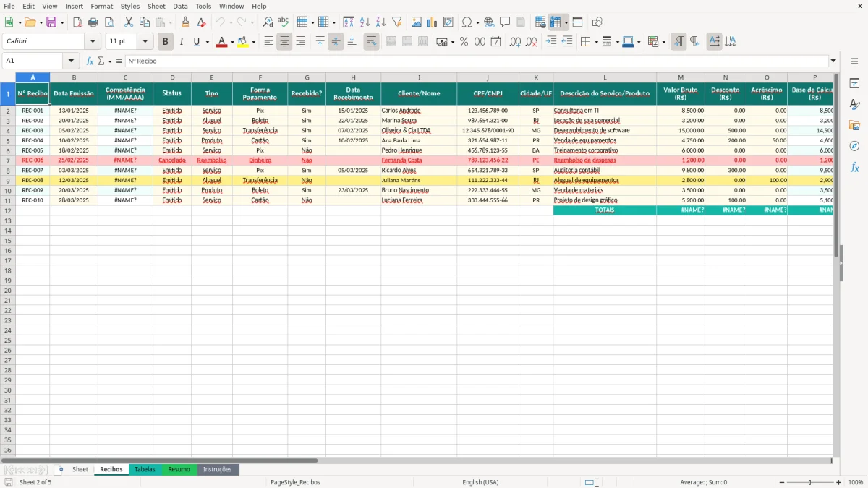The image size is (868, 488).
Task: Open the Styles menu
Action: [130, 6]
